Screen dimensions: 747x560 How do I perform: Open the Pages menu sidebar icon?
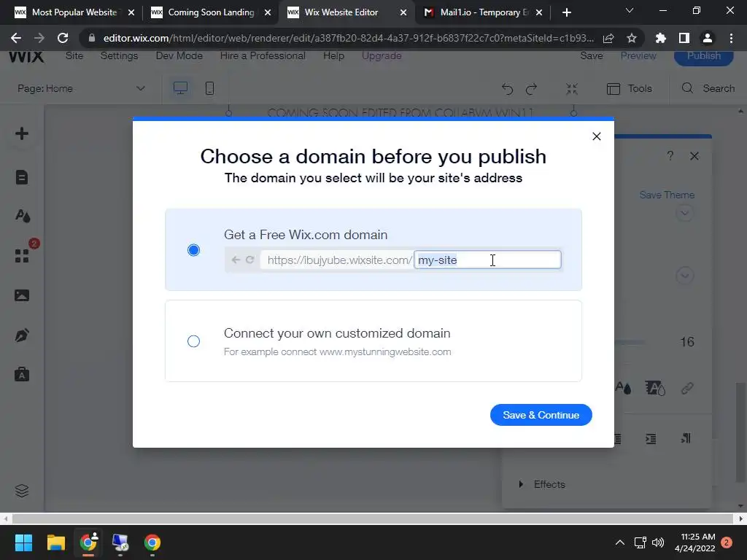tap(22, 177)
